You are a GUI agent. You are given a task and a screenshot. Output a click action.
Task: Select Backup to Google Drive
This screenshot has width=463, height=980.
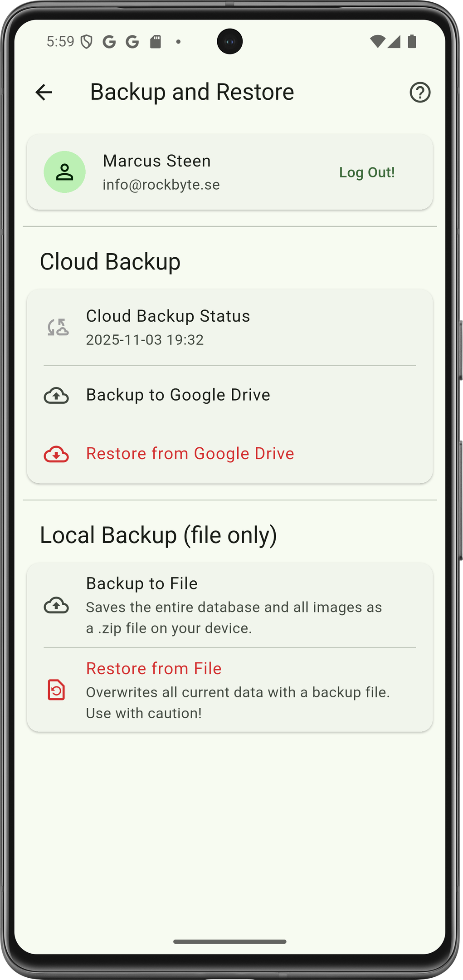(x=178, y=395)
